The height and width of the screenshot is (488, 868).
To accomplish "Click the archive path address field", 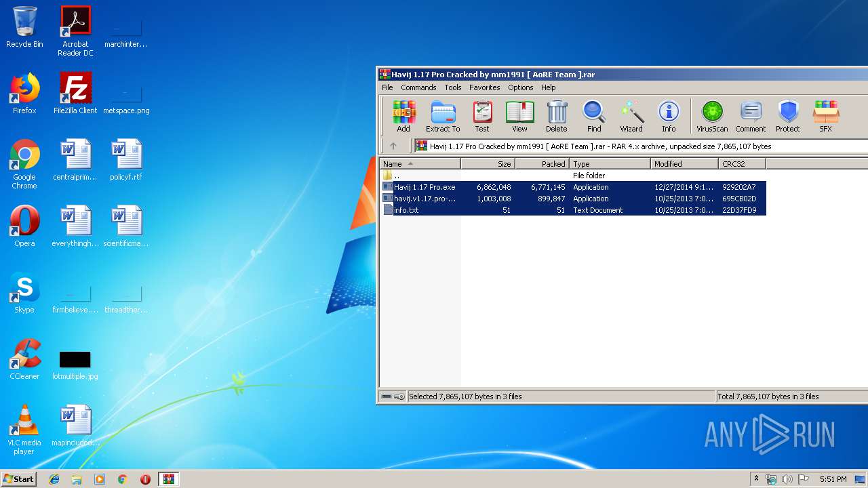I will pyautogui.click(x=641, y=146).
